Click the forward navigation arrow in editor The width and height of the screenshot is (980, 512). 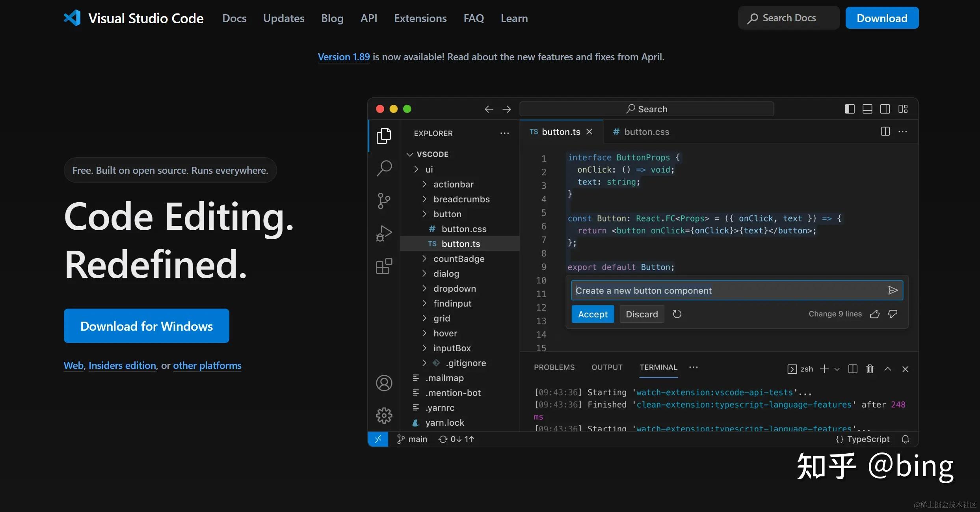507,109
